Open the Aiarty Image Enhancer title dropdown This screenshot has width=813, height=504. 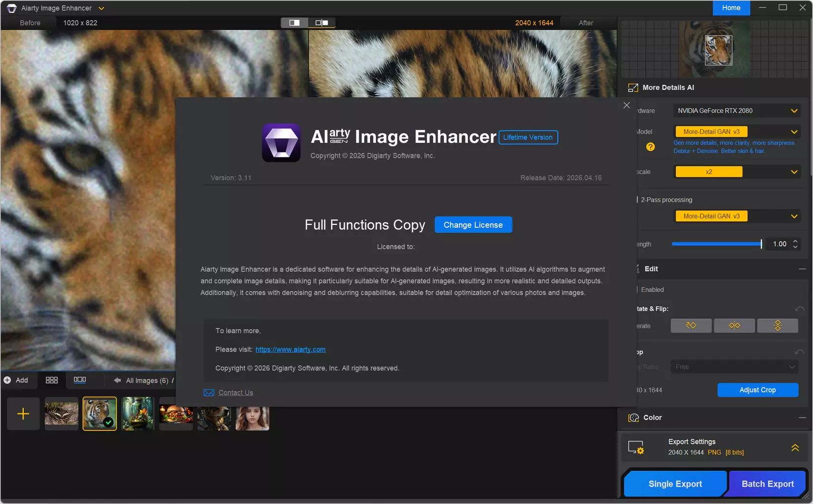101,8
